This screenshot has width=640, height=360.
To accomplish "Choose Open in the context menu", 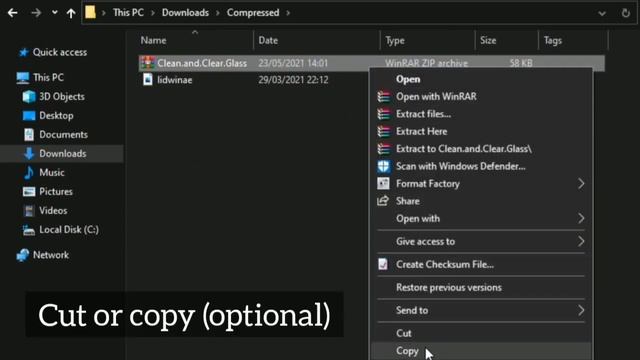I will click(x=408, y=79).
